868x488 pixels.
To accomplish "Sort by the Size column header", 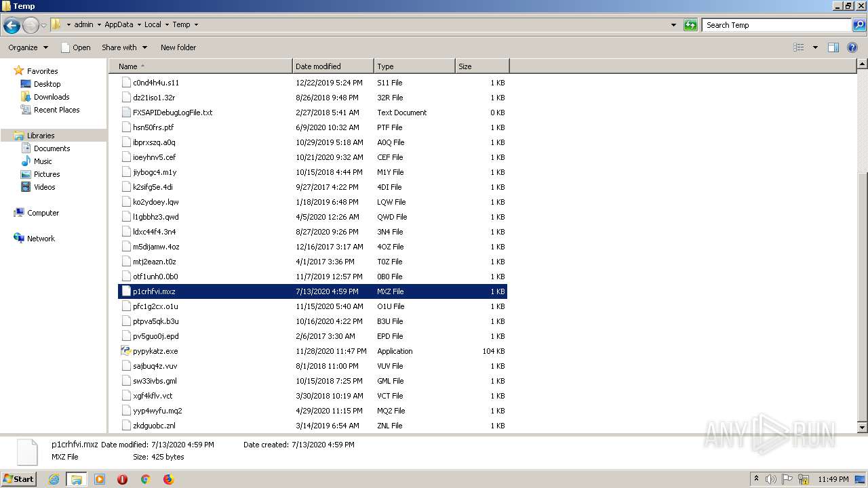I will (x=482, y=66).
